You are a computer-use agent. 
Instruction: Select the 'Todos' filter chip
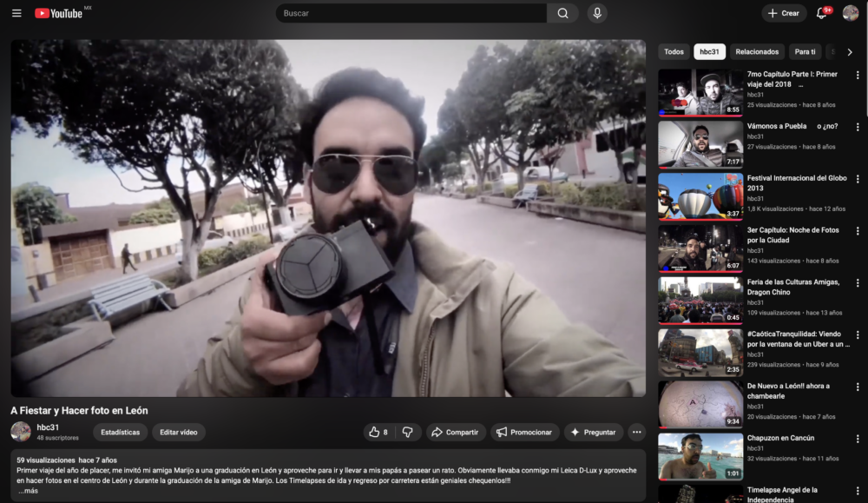674,52
